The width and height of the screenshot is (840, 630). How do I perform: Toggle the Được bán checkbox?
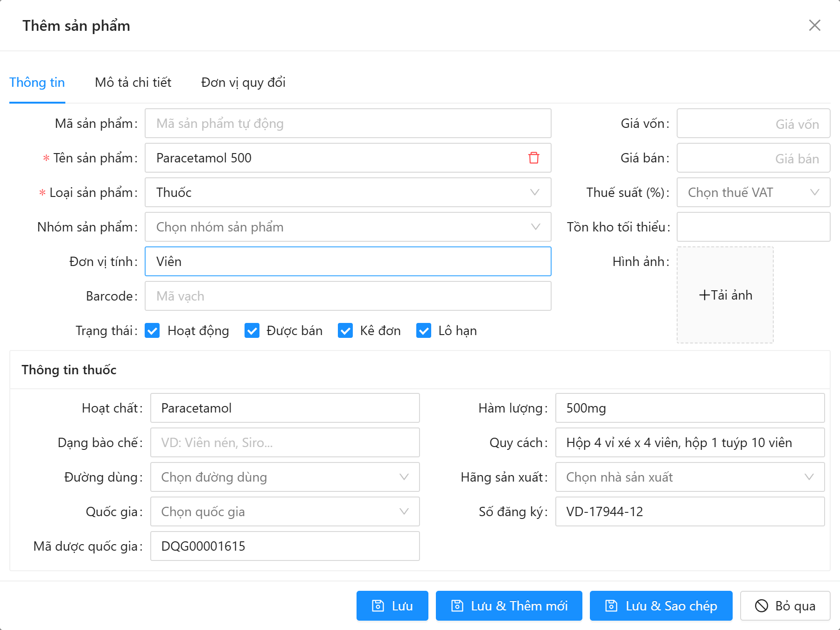click(252, 330)
